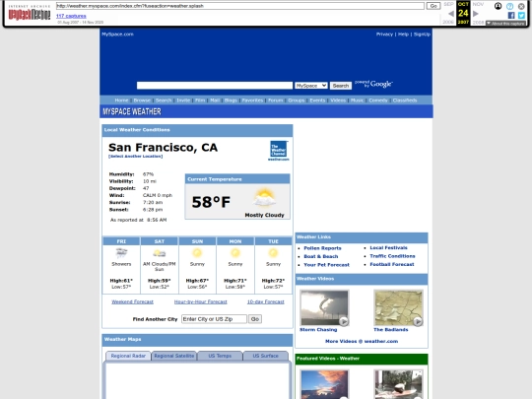Open The Badlands video thumbnail
Viewport: 532px width, 399px height.
398,307
